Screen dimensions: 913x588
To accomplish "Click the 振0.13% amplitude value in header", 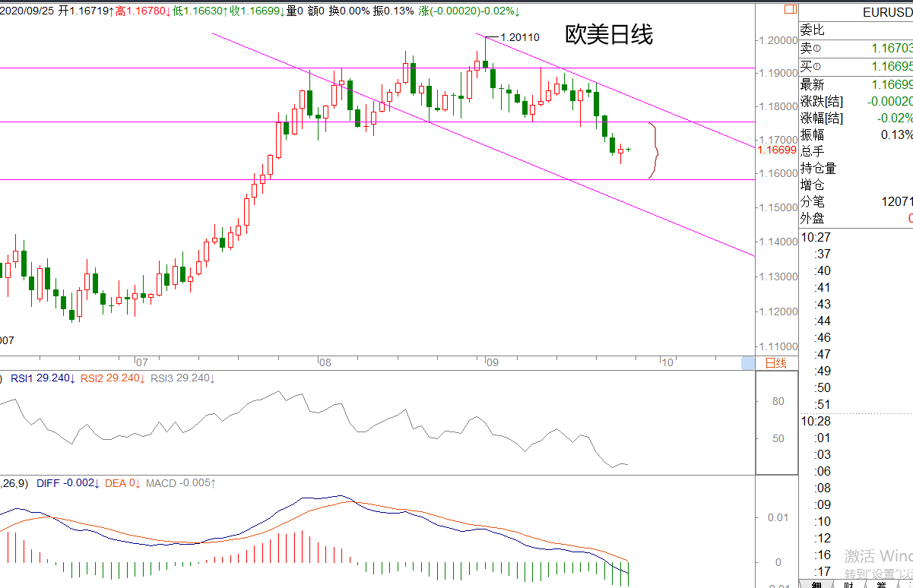I will 394,11.
